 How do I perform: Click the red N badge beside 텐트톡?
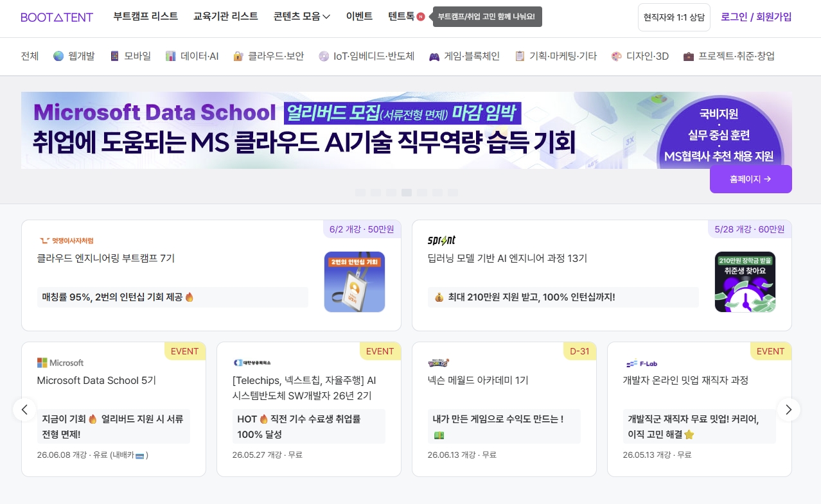pyautogui.click(x=421, y=17)
